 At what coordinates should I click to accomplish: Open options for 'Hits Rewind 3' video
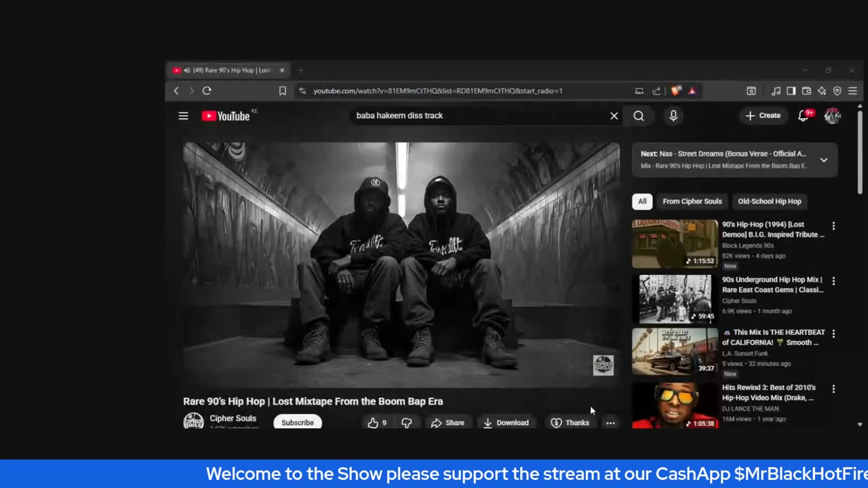[x=833, y=389]
